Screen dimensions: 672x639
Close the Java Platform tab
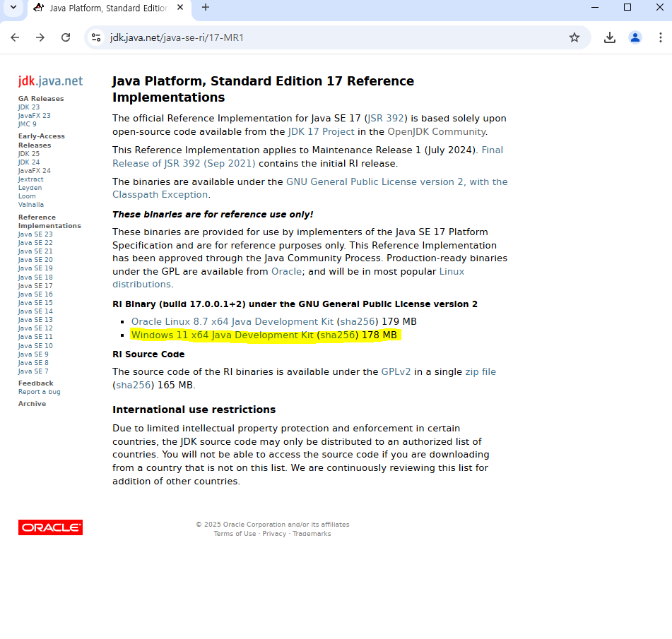tap(180, 7)
